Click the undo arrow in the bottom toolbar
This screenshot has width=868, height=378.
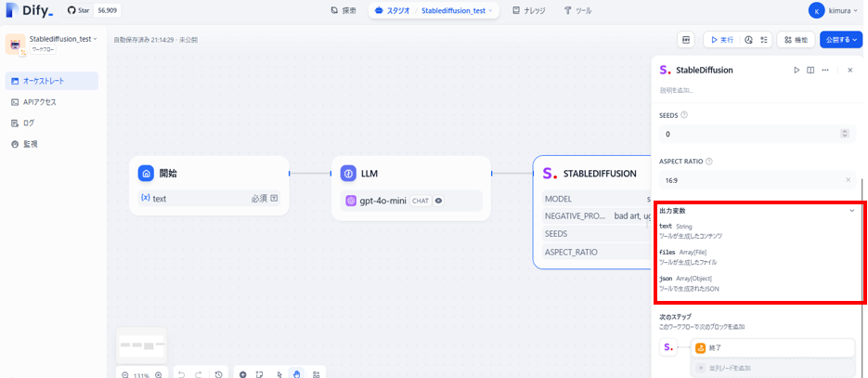182,375
